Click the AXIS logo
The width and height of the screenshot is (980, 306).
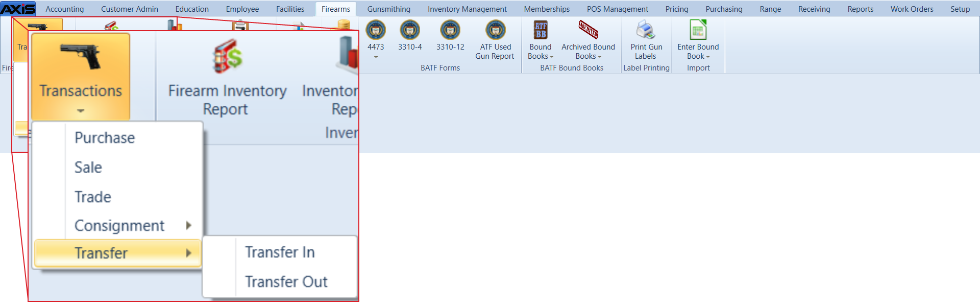pos(18,9)
